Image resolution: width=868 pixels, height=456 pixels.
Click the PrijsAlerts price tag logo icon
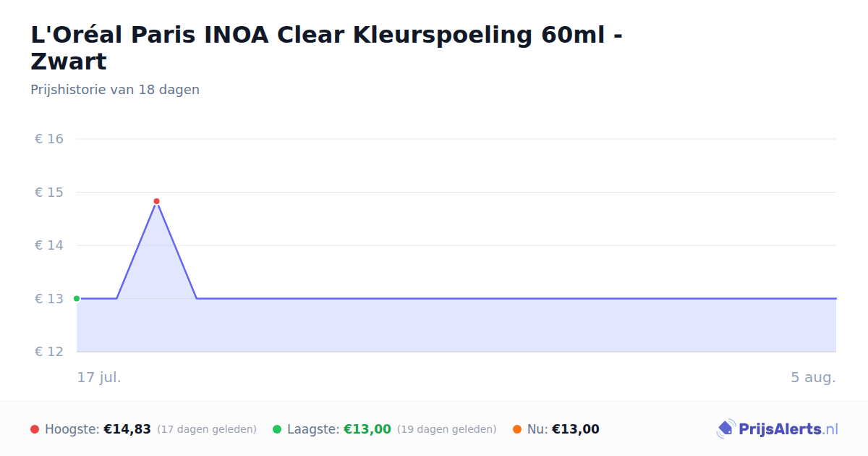point(726,429)
